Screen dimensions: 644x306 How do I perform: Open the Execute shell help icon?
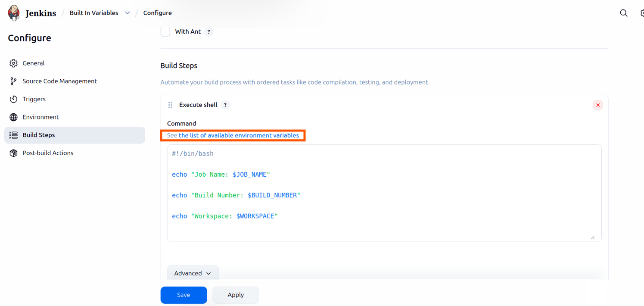tap(225, 105)
